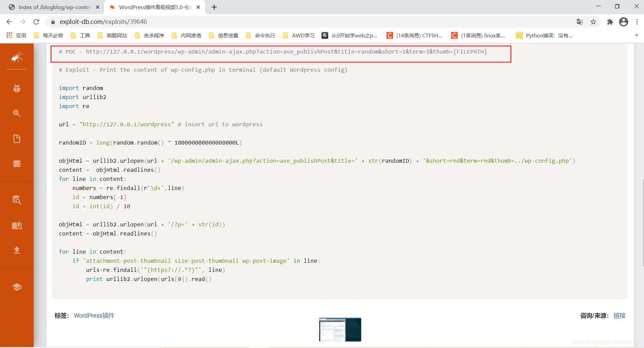644x348 pixels.
Task: Open the Online Training graduation cap icon
Action: pos(17,287)
